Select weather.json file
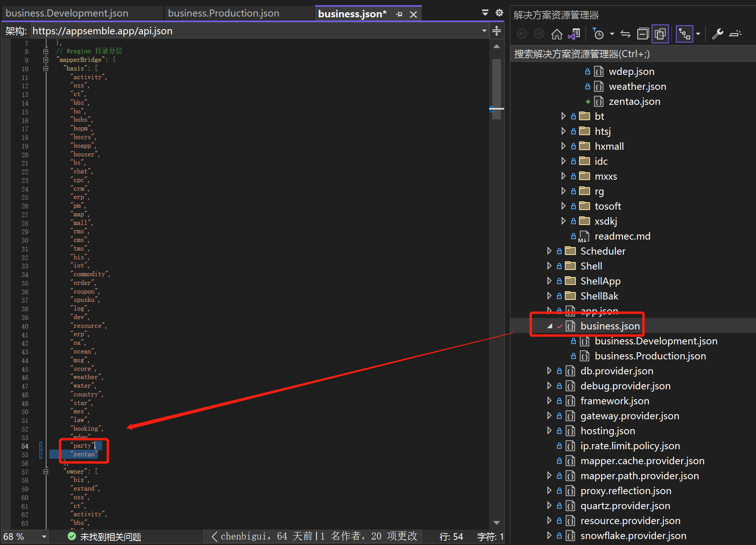 point(637,86)
